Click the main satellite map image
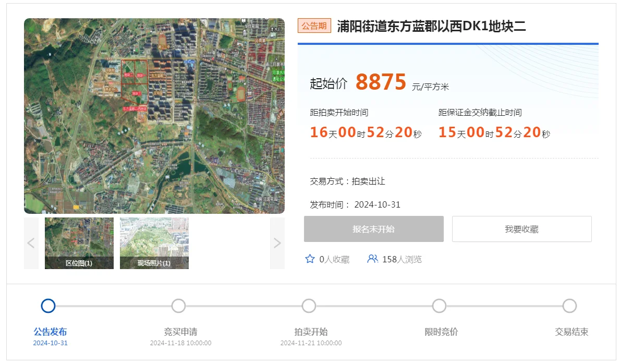Screen dimensions: 620x364 154,116
